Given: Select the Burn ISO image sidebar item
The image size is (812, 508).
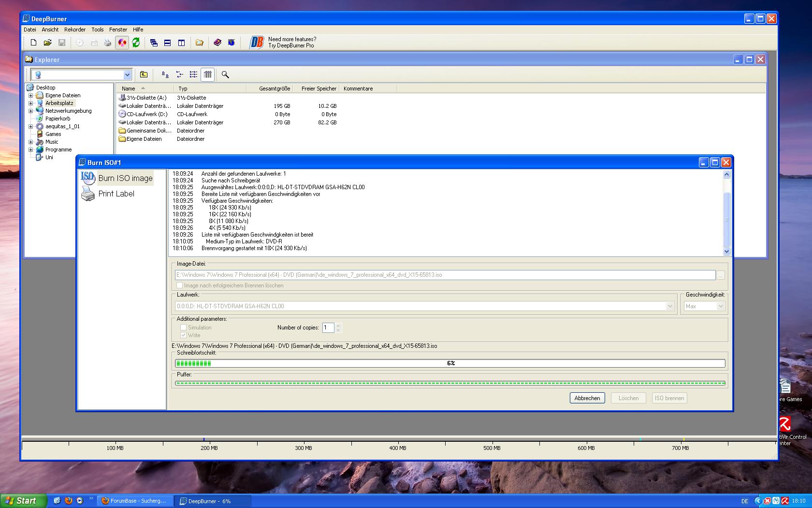Looking at the screenshot, I should click(x=116, y=178).
